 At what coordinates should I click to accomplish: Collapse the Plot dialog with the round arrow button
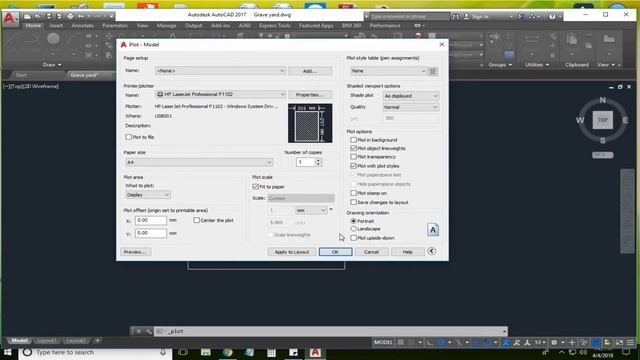[431, 251]
